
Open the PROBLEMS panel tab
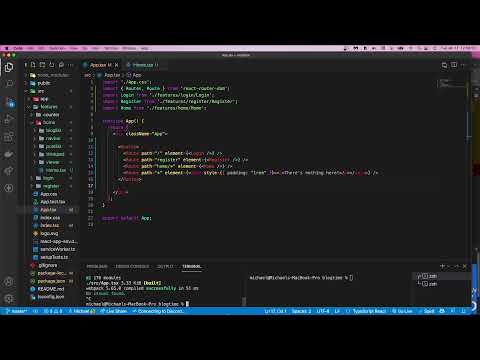pyautogui.click(x=97, y=266)
